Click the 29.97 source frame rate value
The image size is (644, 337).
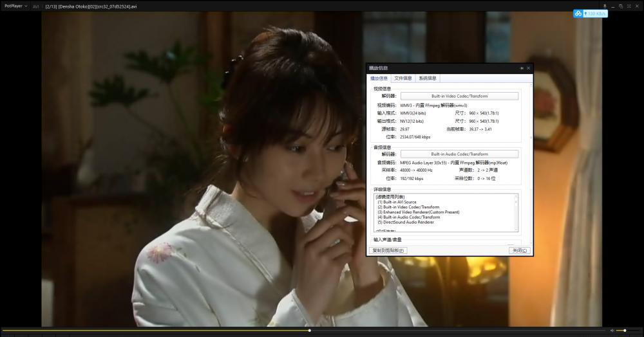[x=404, y=129]
